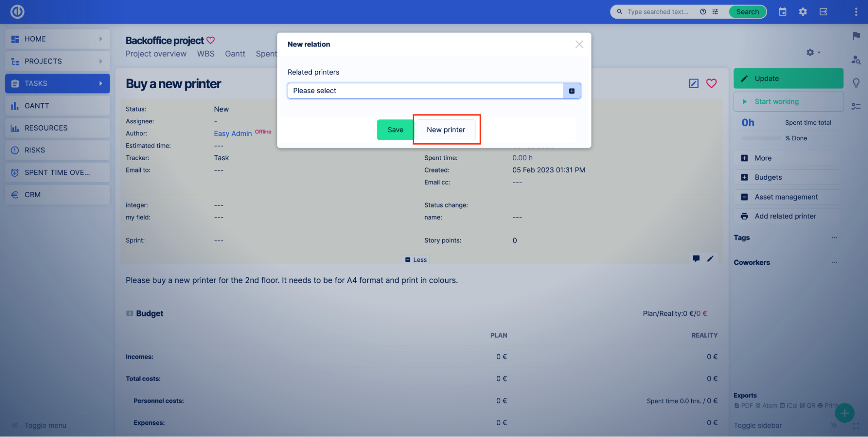Click the search text input field
The width and height of the screenshot is (868, 437).
coord(657,12)
